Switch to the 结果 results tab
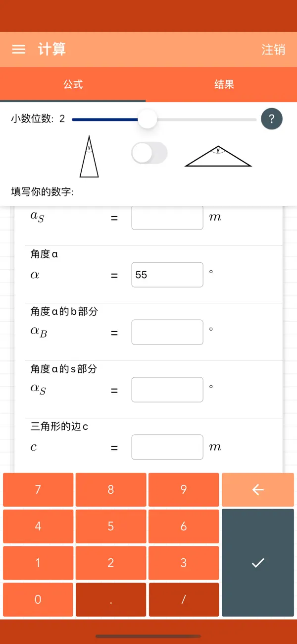The height and width of the screenshot is (644, 297). click(x=224, y=84)
